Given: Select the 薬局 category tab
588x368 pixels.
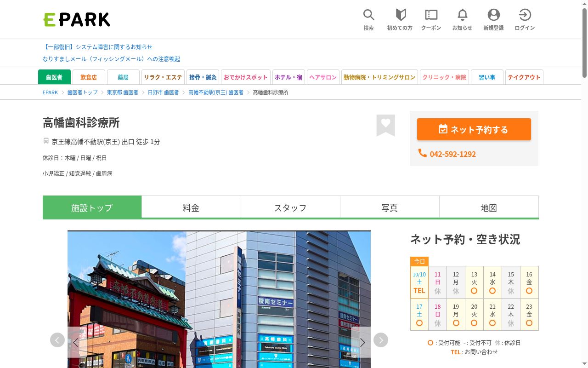Looking at the screenshot, I should click(123, 77).
